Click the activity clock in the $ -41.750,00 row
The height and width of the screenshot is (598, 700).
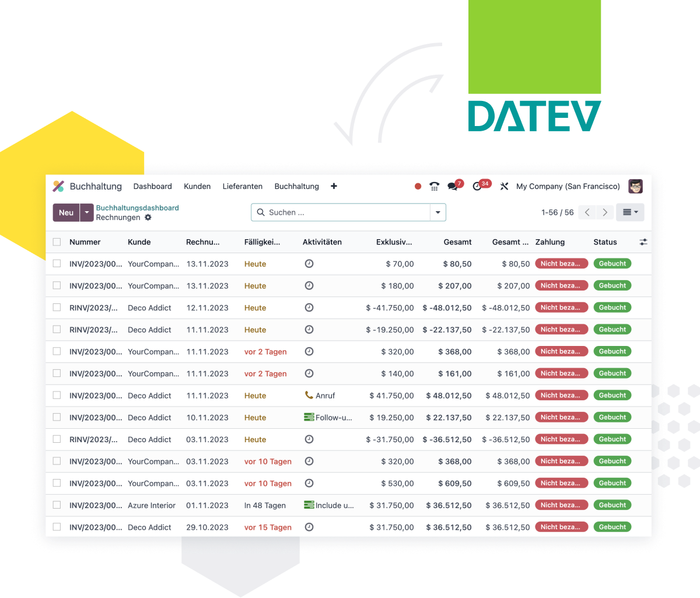tap(309, 307)
